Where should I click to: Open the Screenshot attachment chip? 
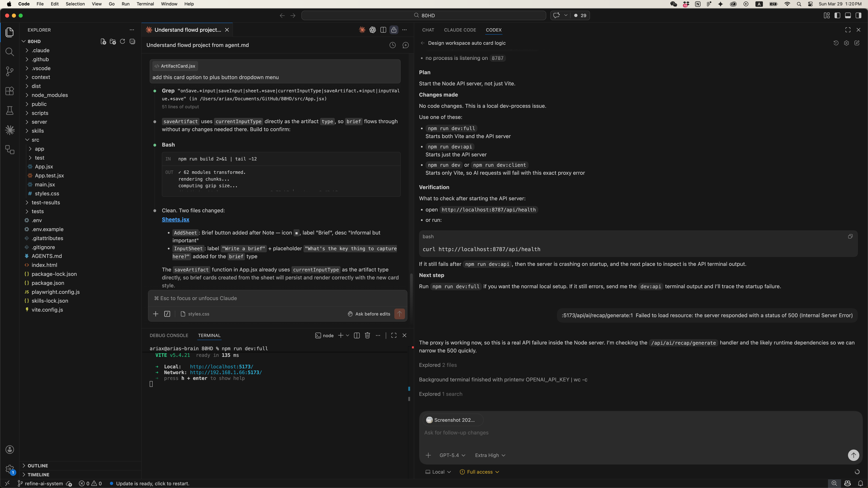click(x=453, y=420)
